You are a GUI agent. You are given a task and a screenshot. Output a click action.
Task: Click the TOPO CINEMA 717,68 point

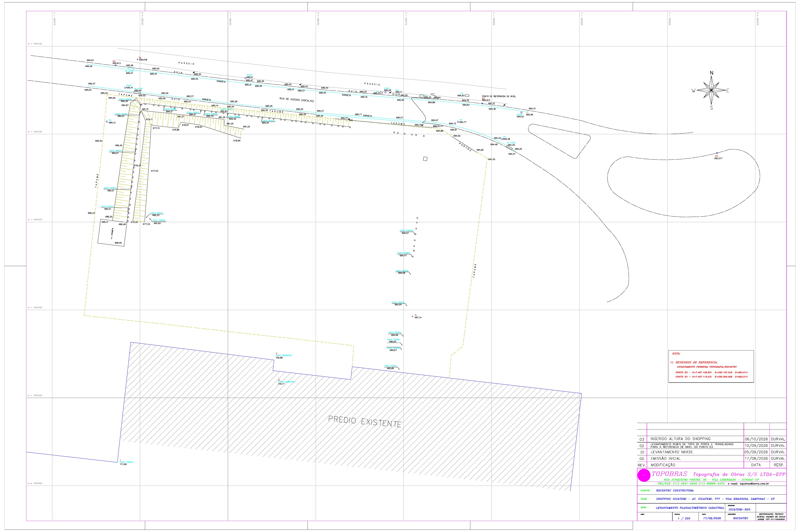pyautogui.click(x=126, y=462)
